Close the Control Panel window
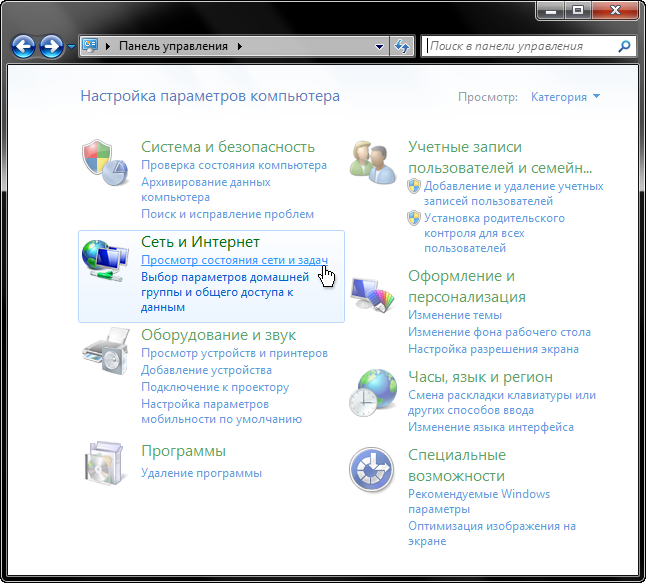 coord(616,10)
